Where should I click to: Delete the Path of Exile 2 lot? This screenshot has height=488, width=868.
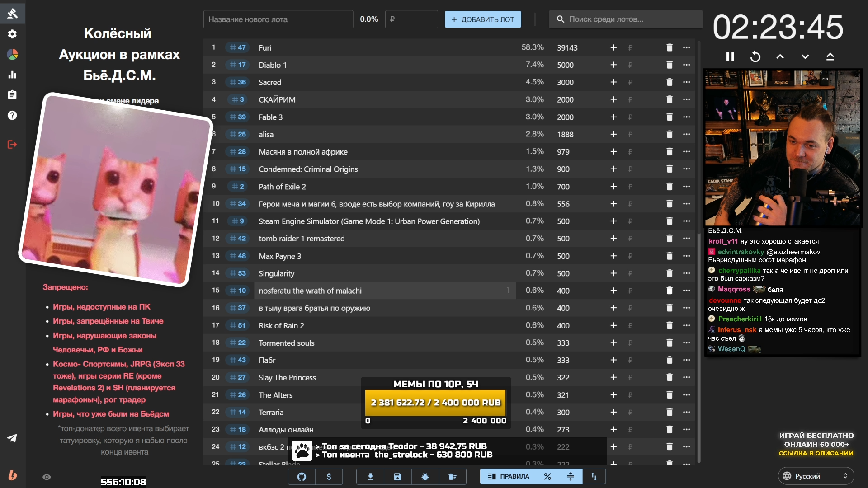[670, 186]
